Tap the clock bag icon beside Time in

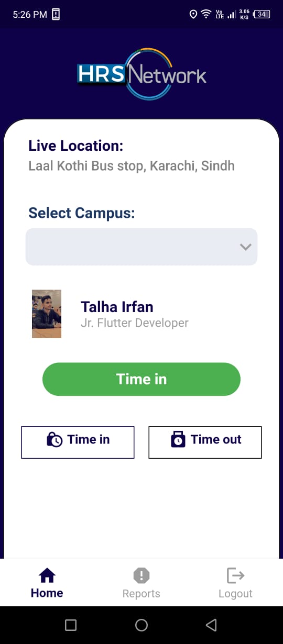[x=55, y=440]
